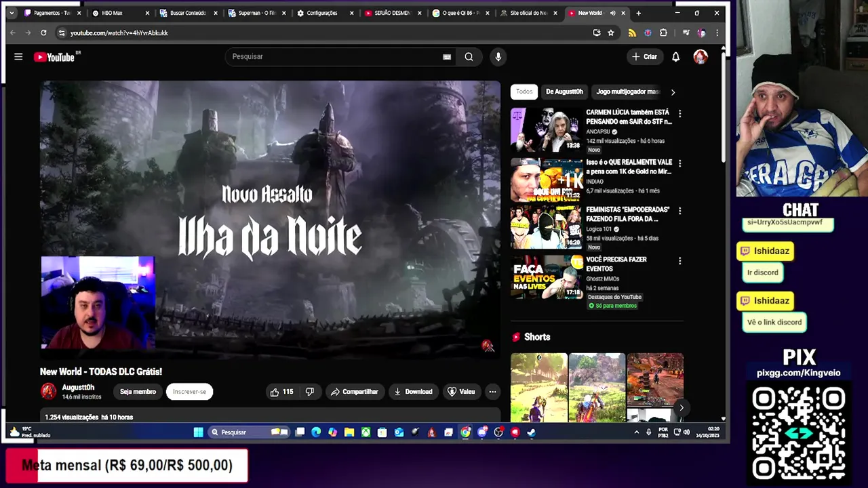Image resolution: width=868 pixels, height=488 pixels.
Task: Open Chrome extensions puzzle icon
Action: click(x=663, y=33)
